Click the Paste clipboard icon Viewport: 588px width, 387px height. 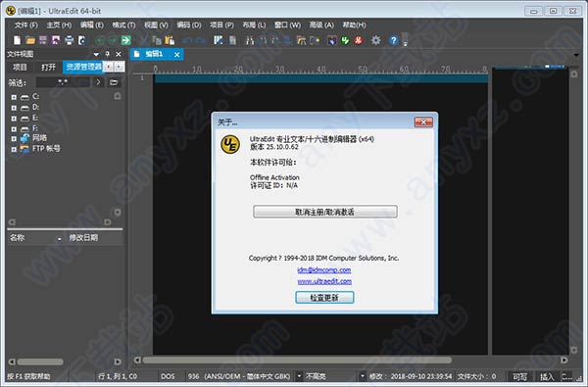pos(170,40)
